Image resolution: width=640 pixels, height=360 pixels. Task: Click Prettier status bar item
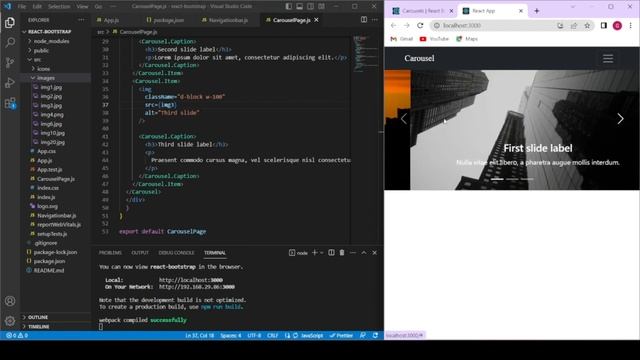(x=341, y=336)
